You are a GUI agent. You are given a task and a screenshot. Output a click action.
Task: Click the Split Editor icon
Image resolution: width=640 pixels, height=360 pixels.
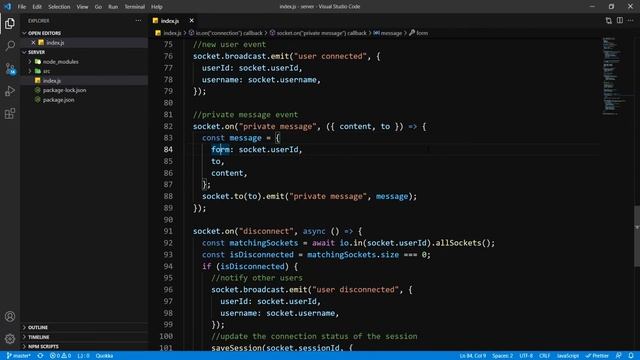(x=620, y=20)
